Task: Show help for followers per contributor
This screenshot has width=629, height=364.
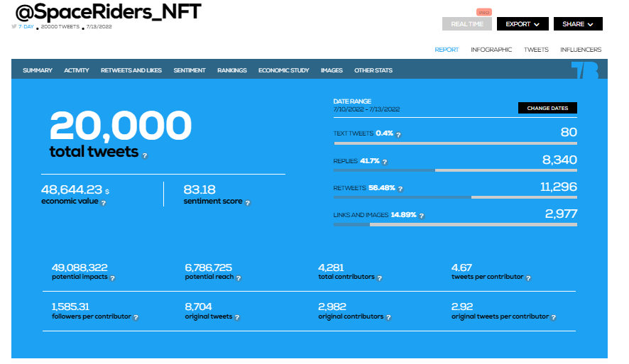Action: coord(136,317)
